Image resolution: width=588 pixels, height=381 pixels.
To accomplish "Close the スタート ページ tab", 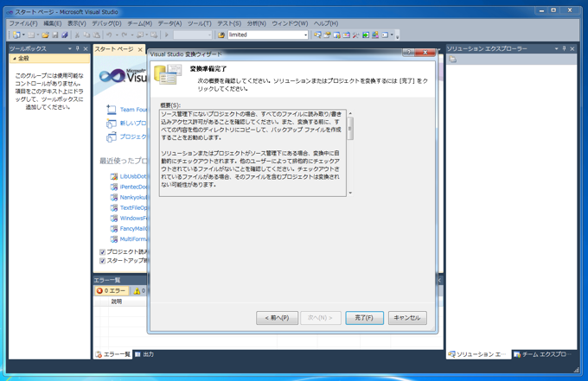I will click(140, 49).
